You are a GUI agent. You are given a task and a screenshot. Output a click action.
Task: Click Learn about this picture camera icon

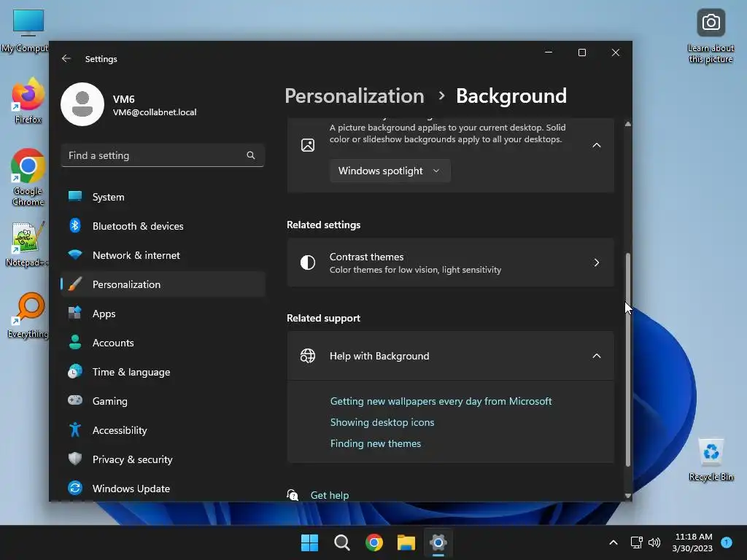(x=711, y=23)
